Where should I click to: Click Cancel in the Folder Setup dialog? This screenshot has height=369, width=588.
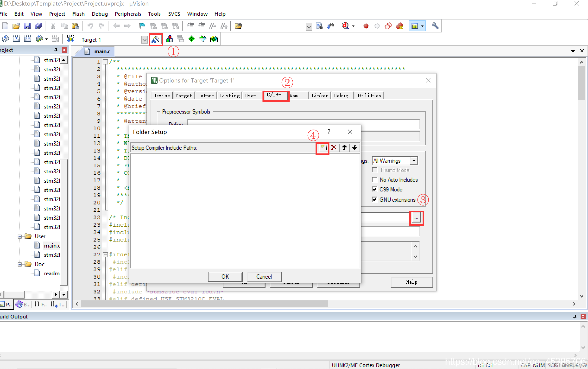point(264,277)
